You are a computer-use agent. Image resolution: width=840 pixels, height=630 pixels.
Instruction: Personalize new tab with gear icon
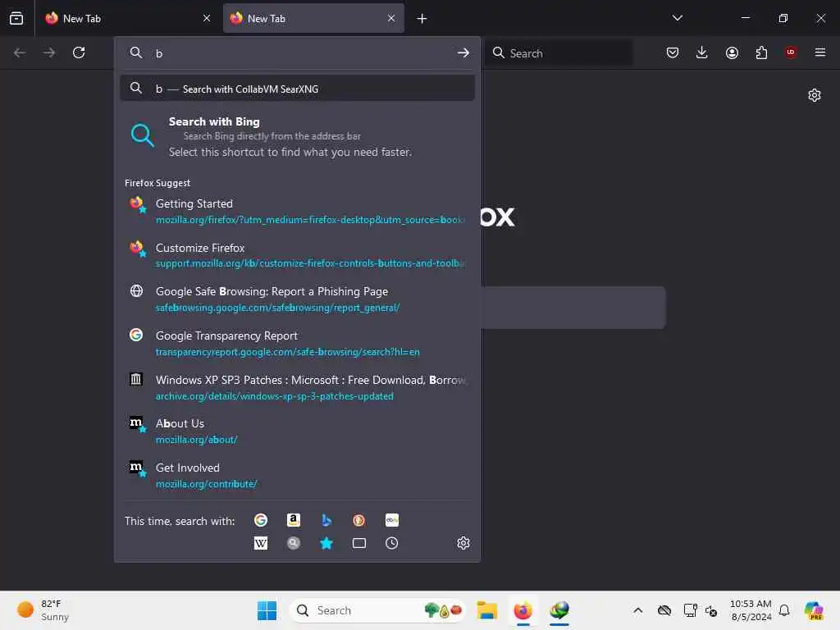[815, 95]
